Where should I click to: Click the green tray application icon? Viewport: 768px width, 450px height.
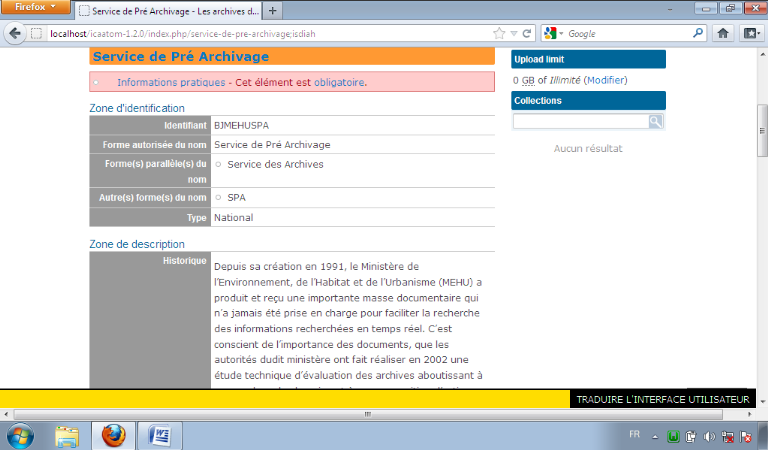673,436
